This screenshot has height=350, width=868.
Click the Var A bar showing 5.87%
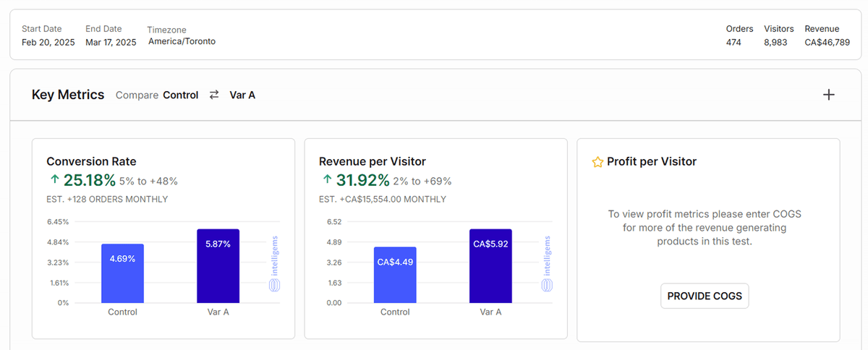click(218, 266)
